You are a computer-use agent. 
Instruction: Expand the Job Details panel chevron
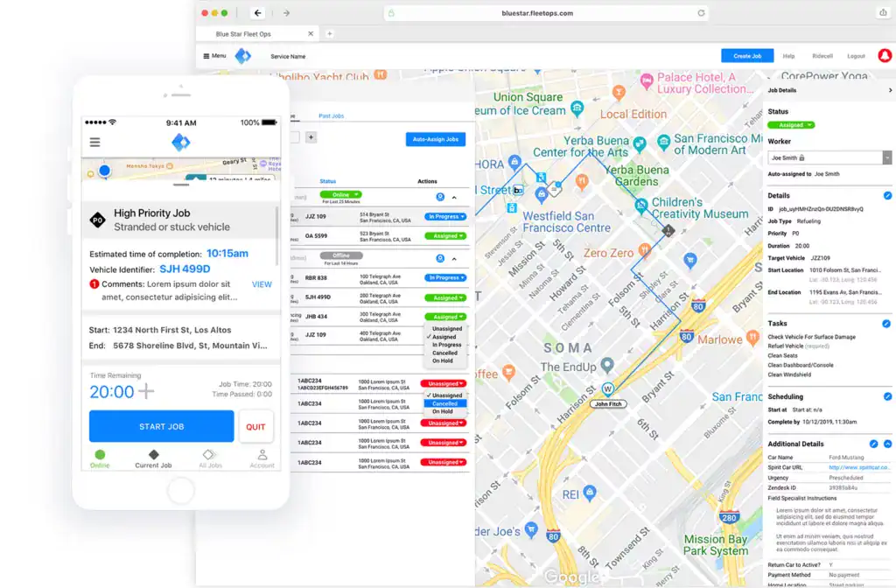[x=890, y=90]
